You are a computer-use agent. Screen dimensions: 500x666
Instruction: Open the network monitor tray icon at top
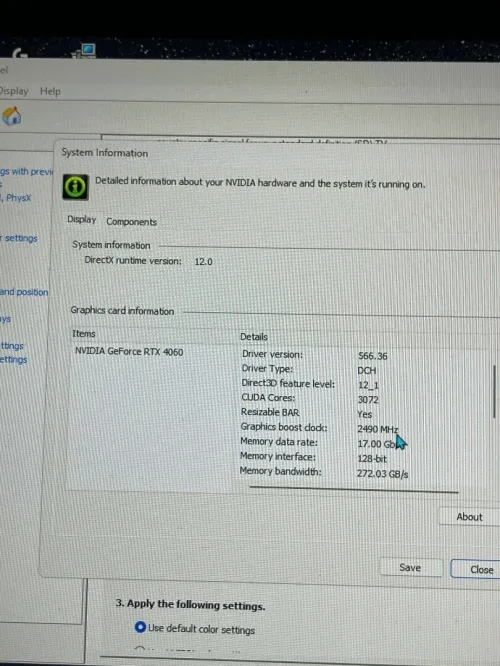(85, 51)
